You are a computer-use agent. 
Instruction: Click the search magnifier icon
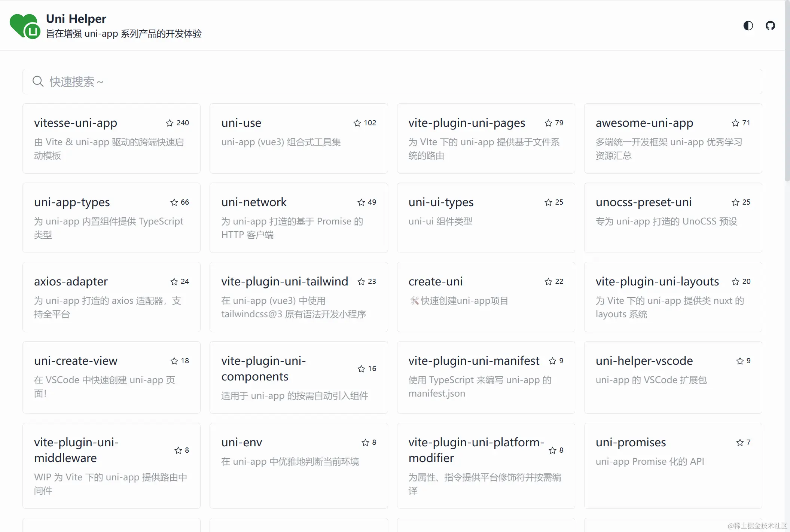click(38, 81)
